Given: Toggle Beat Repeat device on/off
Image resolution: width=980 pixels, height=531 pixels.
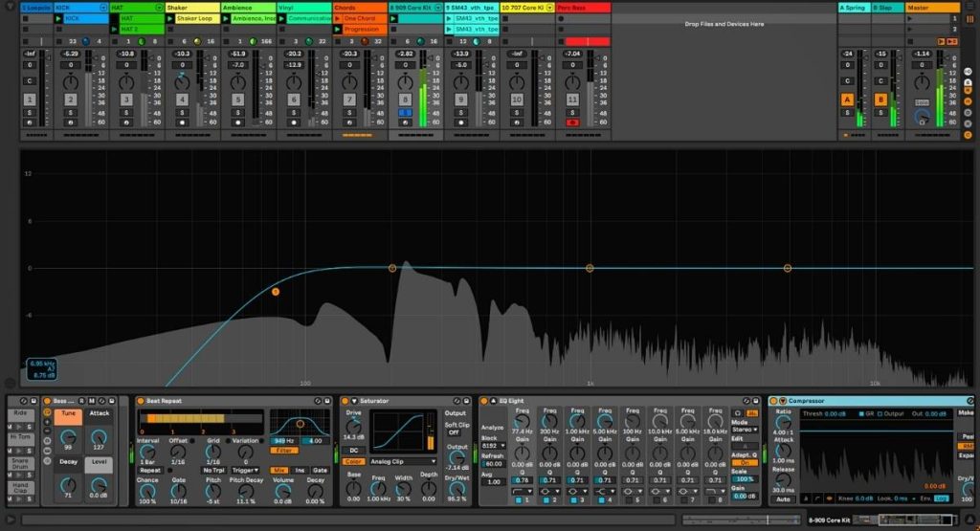Looking at the screenshot, I should click(141, 401).
